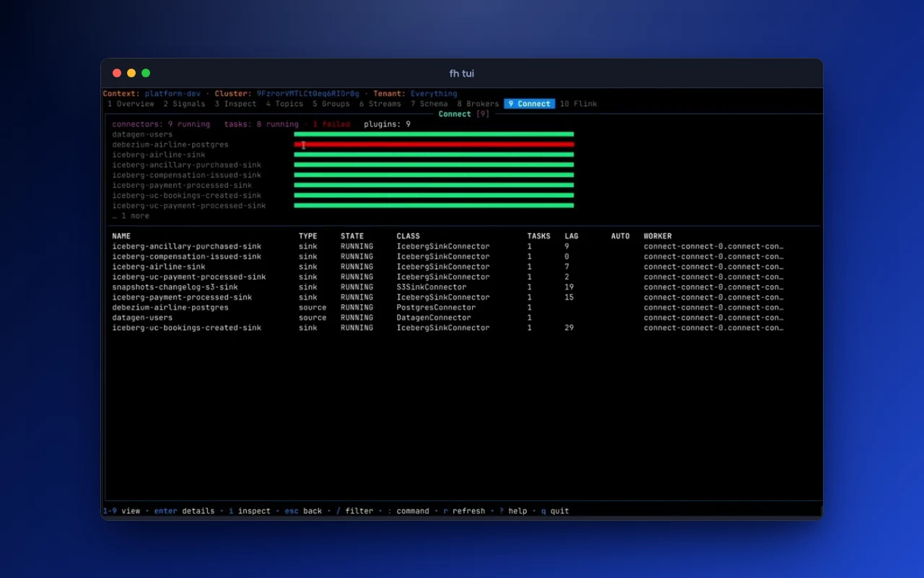The image size is (924, 578).
Task: Switch to the 1 Overview tab
Action: 131,104
